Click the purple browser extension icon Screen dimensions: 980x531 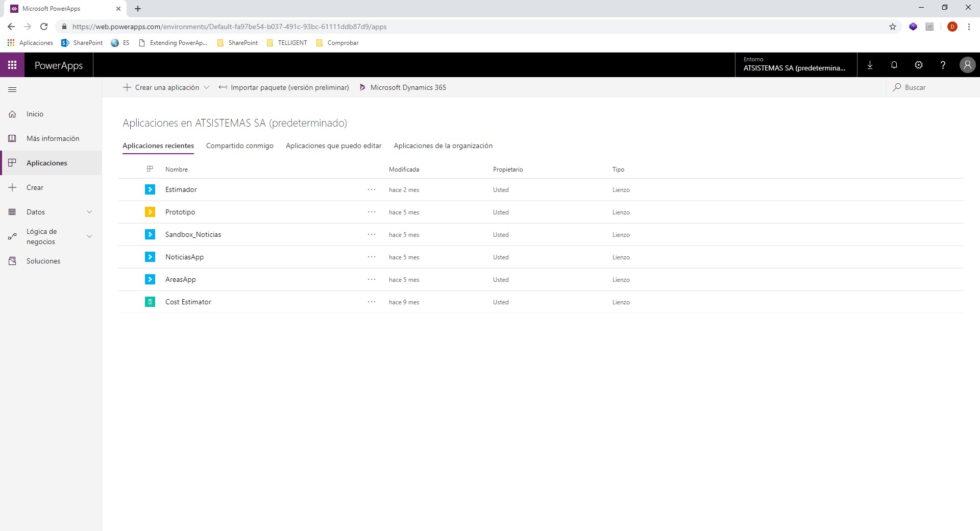point(913,27)
